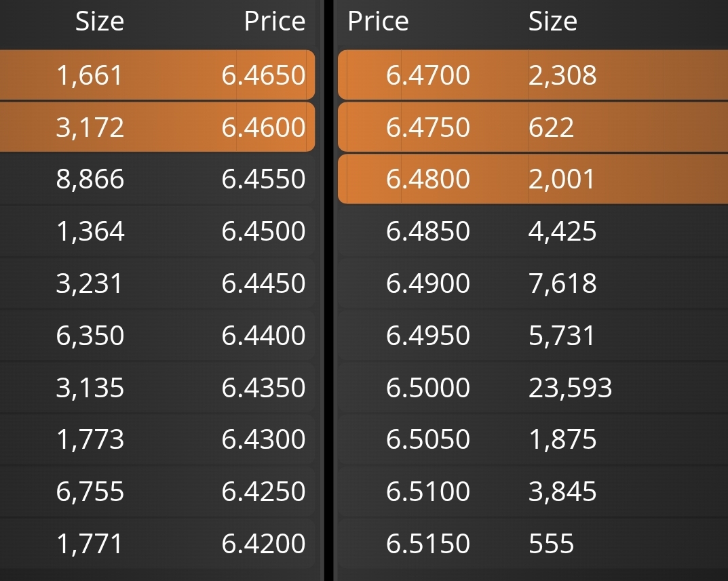Choose the highlighted ask at 6.4800
Screen dimensions: 728x581
click(533, 179)
